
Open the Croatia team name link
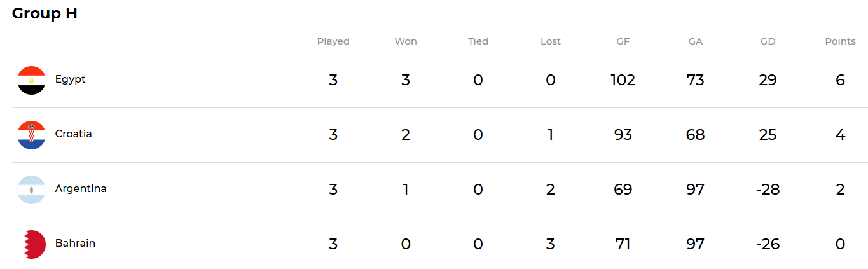point(73,134)
